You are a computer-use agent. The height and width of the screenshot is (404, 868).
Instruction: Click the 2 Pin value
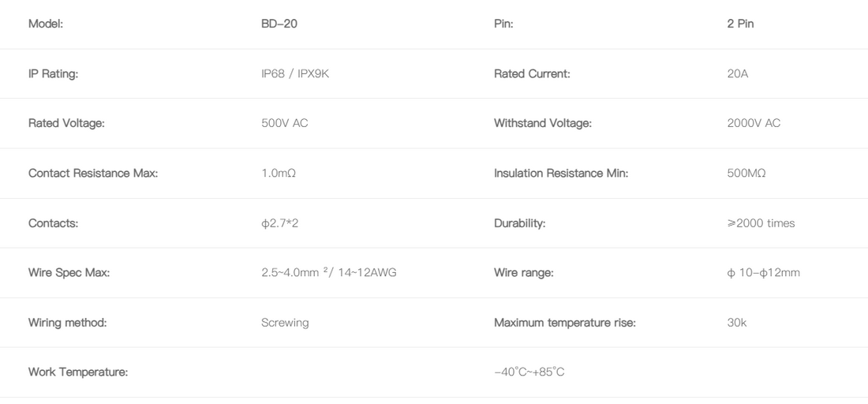pos(740,24)
